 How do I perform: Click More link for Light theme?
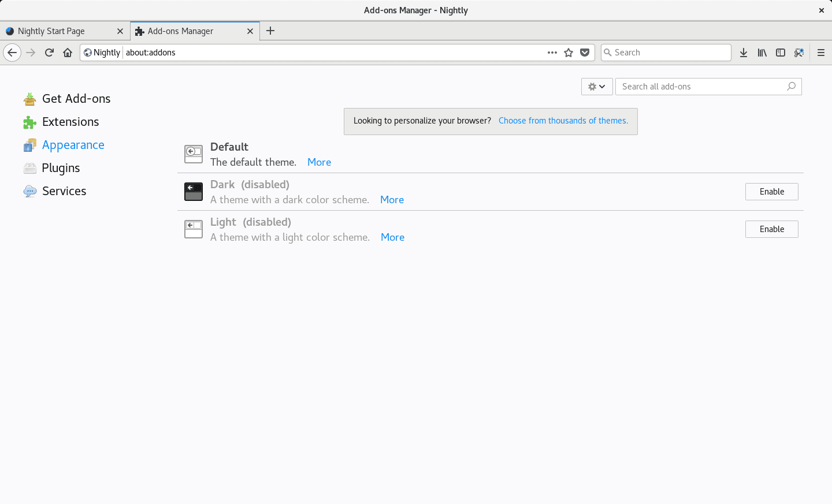click(393, 237)
